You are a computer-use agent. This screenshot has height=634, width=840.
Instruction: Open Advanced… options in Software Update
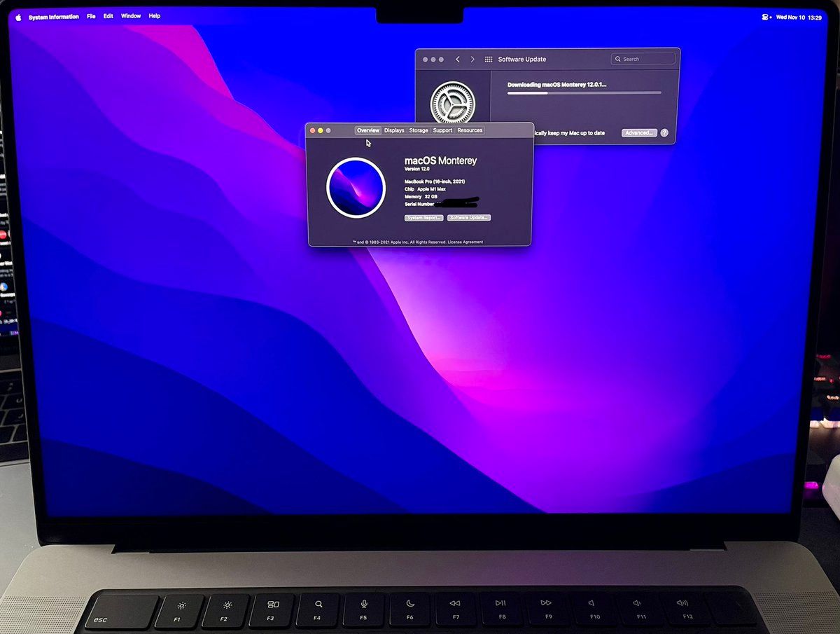coord(639,132)
